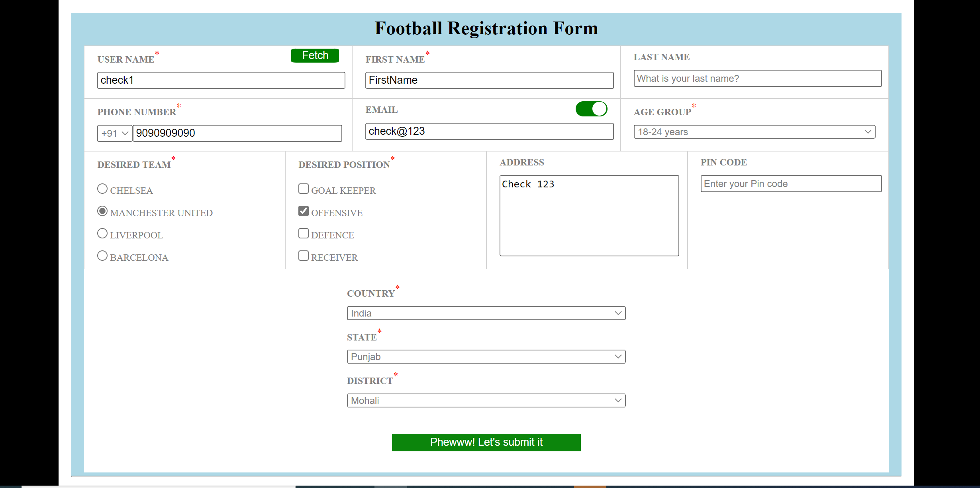This screenshot has height=488, width=980.
Task: Check the Receiver position checkbox
Action: (x=303, y=255)
